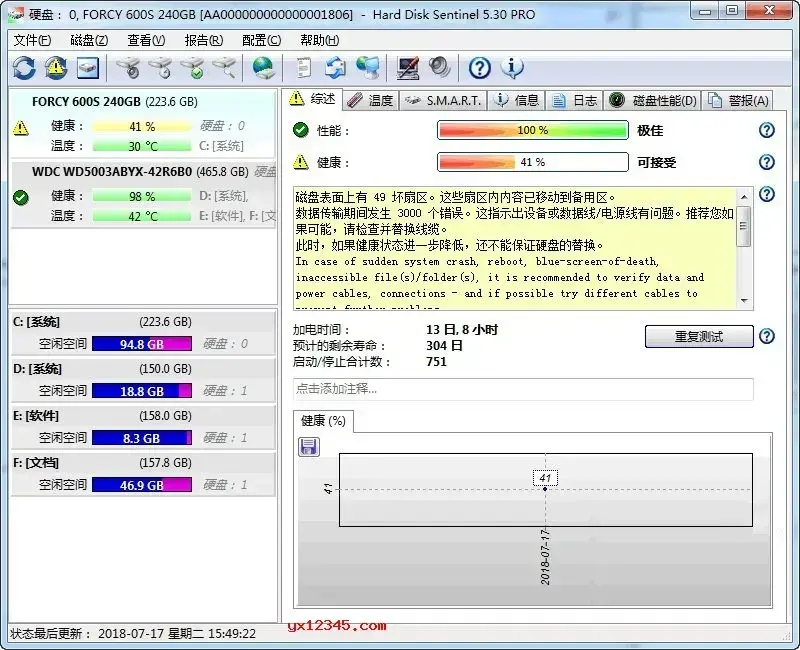The height and width of the screenshot is (650, 800).
Task: Click the yellow warning triangle beside FORCY disk
Action: point(21,128)
